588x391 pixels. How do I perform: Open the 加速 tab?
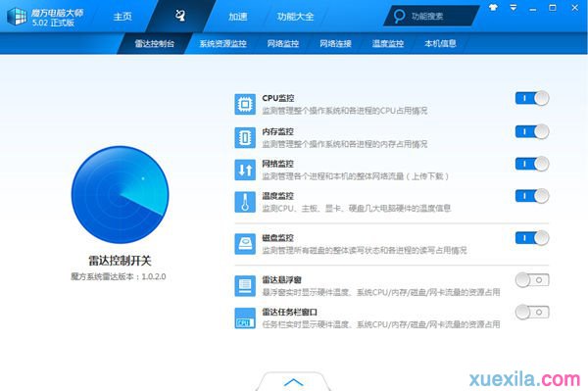[238, 17]
